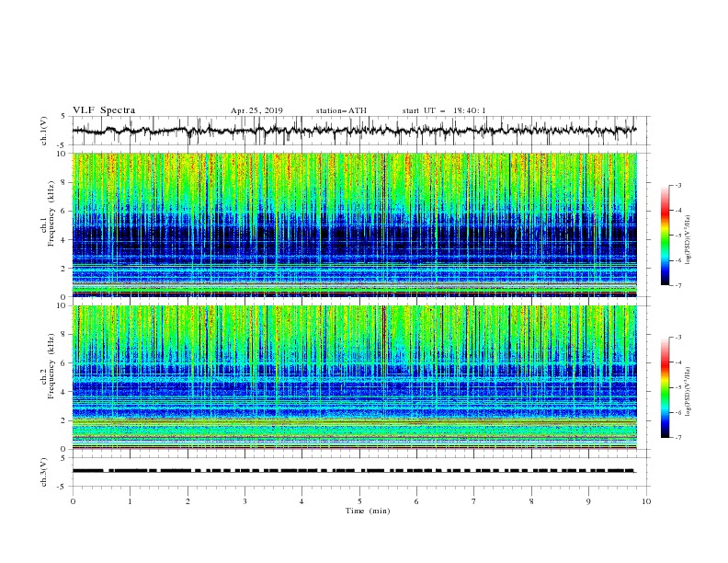Click ch.2 frequency tick label "6"
This screenshot has height=563, width=728.
tap(65, 363)
